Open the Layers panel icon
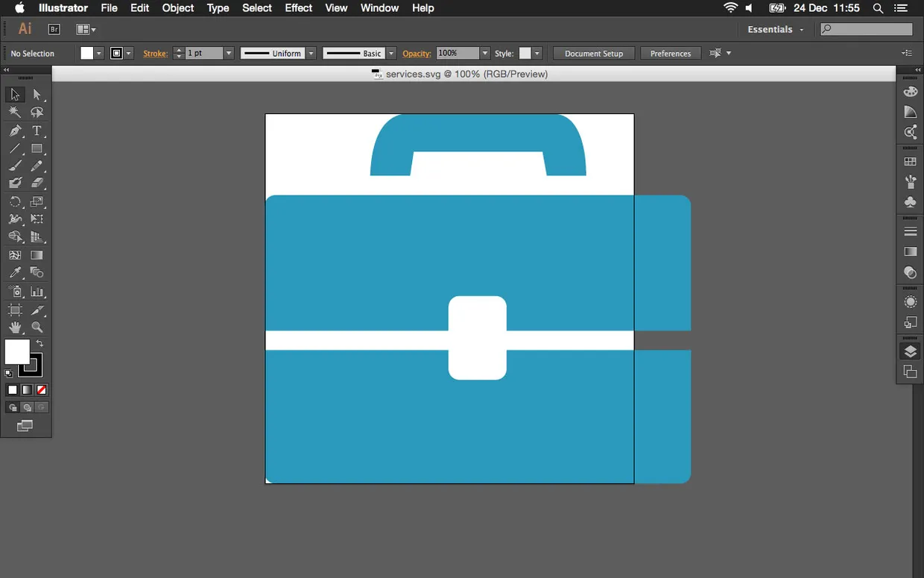Viewport: 924px width, 578px height. pyautogui.click(x=910, y=350)
